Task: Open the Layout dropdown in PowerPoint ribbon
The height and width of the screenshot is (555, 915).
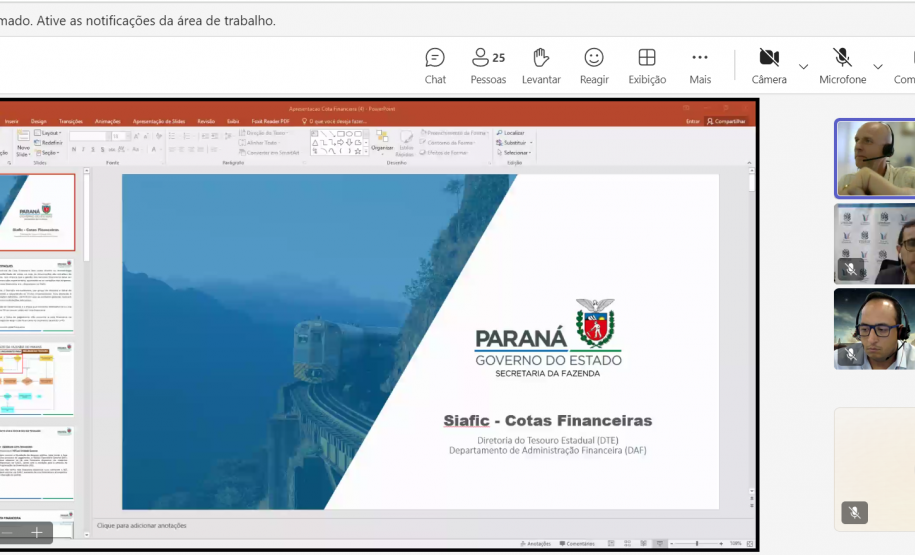Action: pos(48,133)
